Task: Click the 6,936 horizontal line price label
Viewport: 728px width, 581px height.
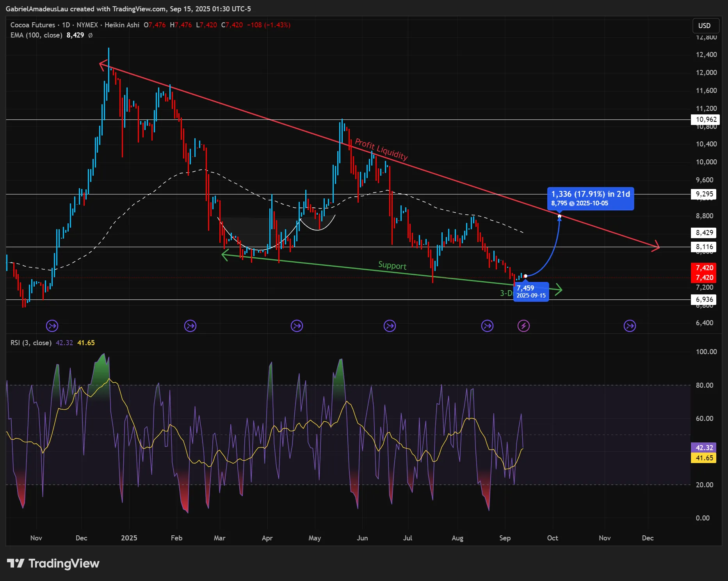Action: [x=705, y=299]
